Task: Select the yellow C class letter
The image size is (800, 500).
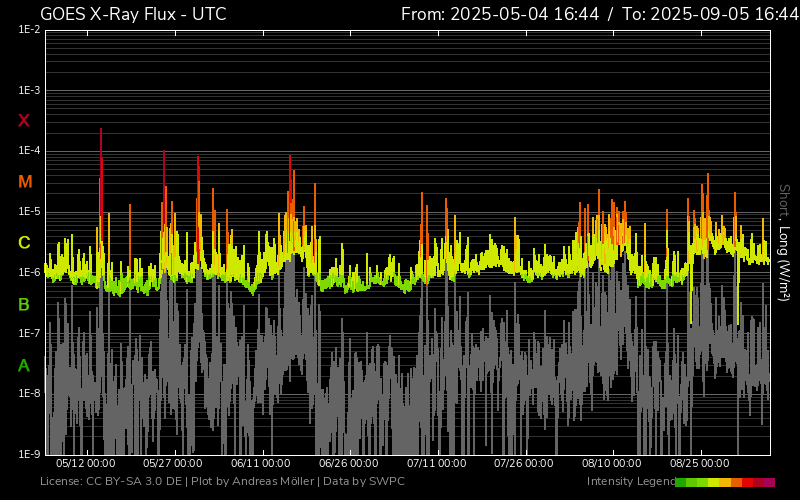Action: tap(24, 243)
